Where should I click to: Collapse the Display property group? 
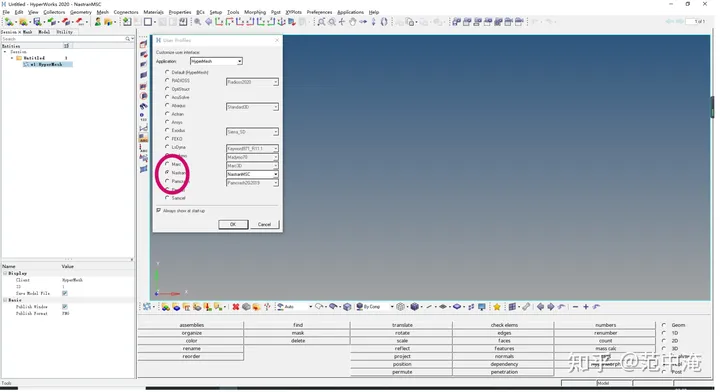pos(5,273)
